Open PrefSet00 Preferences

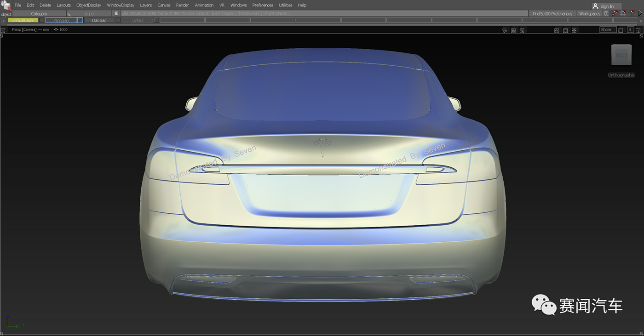pos(552,14)
